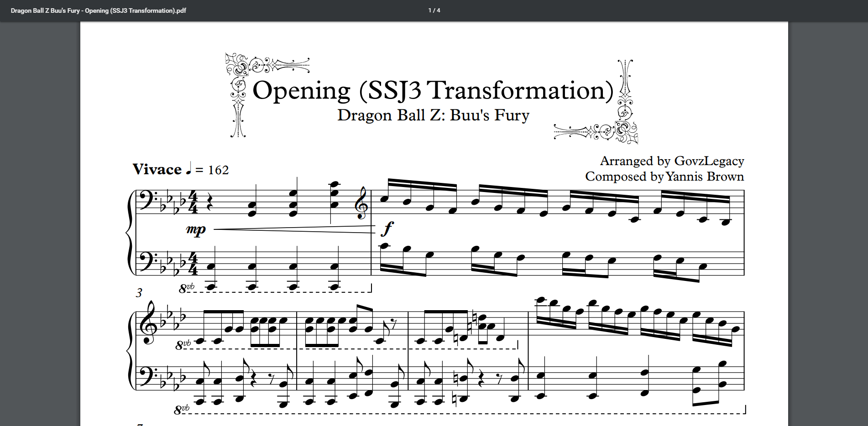Click the title Opening (SSJ3 Transformation)
This screenshot has height=426, width=868.
click(x=433, y=90)
